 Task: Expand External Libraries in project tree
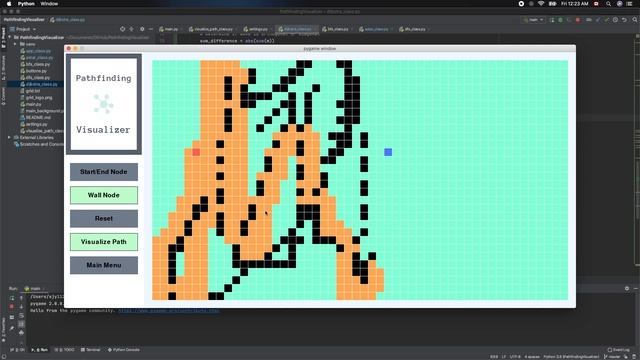[9, 138]
